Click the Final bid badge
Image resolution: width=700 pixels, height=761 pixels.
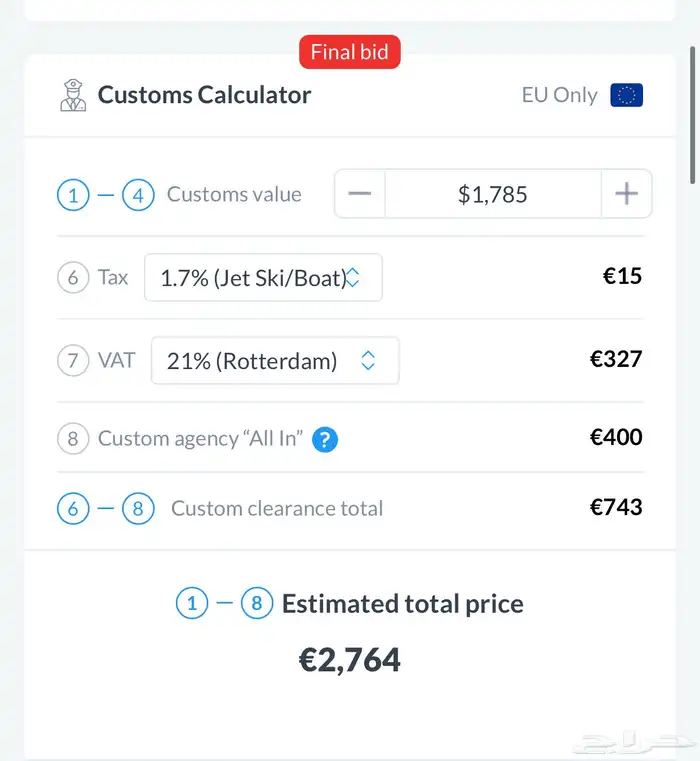pyautogui.click(x=349, y=53)
